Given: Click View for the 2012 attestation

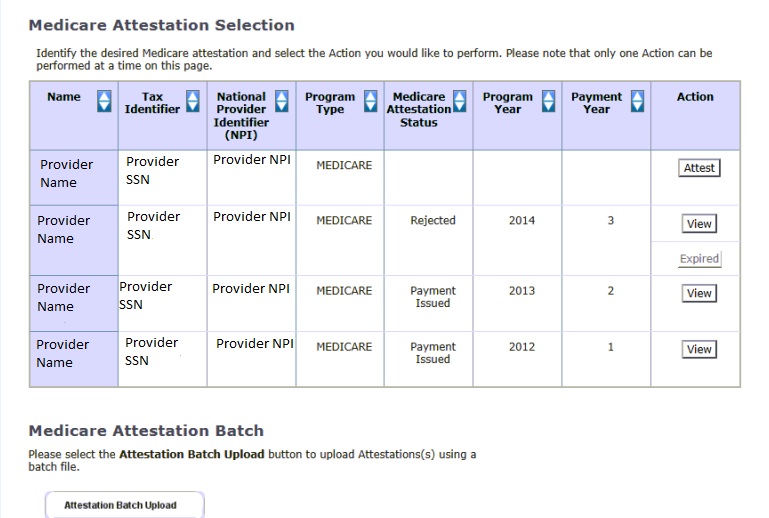Looking at the screenshot, I should (x=699, y=349).
